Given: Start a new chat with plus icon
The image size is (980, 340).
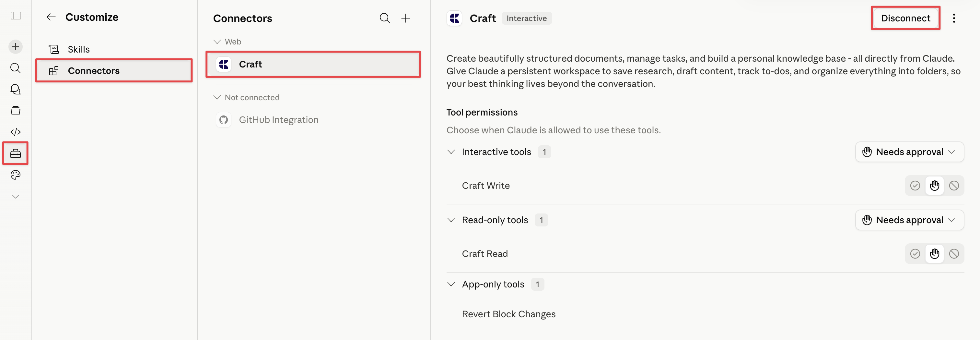Looking at the screenshot, I should pos(16,47).
